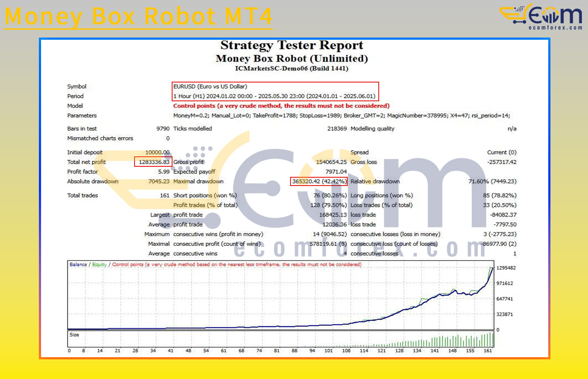The width and height of the screenshot is (588, 379).
Task: Click Average loss trade value -7797.50
Action: pyautogui.click(x=505, y=224)
